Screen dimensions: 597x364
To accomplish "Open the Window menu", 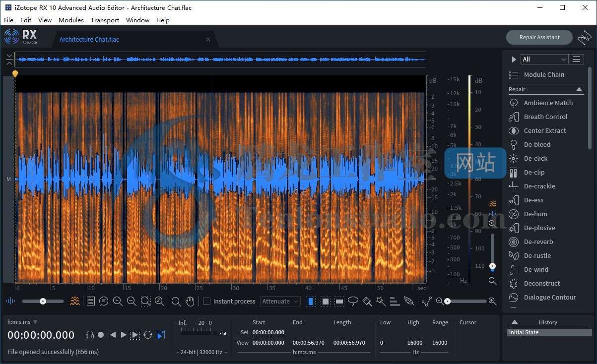I will [137, 20].
